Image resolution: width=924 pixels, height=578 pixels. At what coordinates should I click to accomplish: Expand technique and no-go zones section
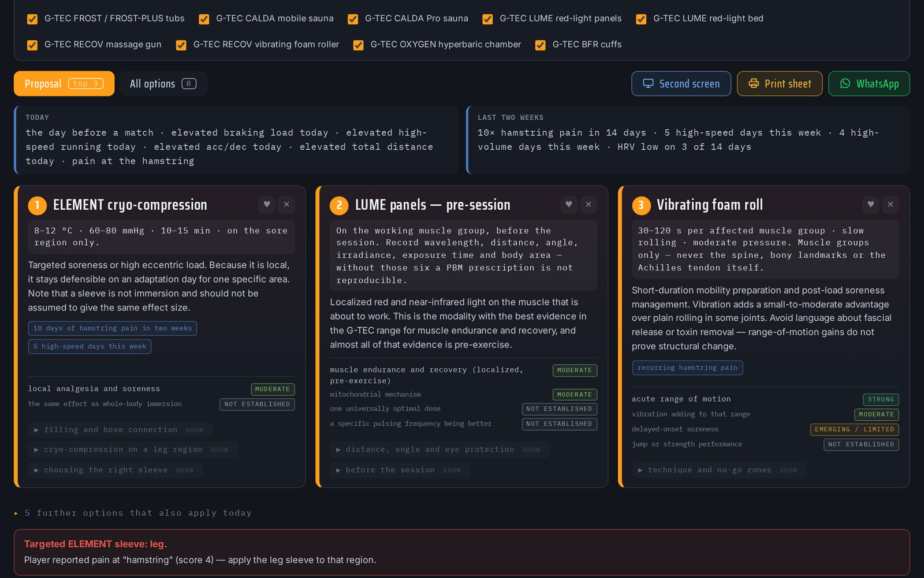[719, 470]
